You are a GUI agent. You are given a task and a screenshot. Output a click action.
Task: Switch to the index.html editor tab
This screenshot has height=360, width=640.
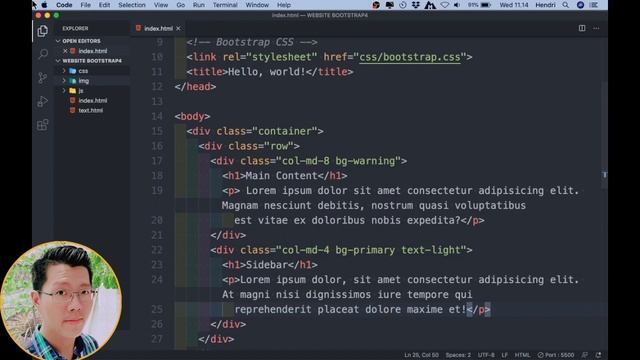point(158,29)
